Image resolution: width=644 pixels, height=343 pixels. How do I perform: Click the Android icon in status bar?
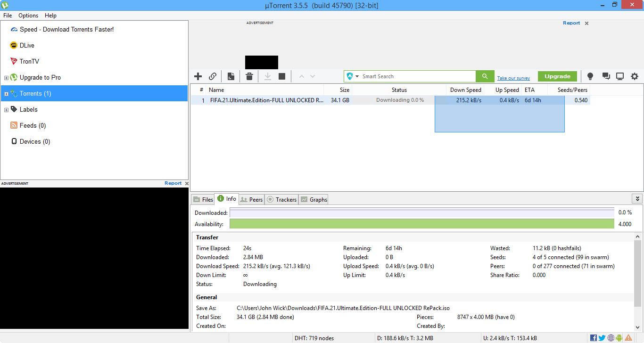[619, 338]
